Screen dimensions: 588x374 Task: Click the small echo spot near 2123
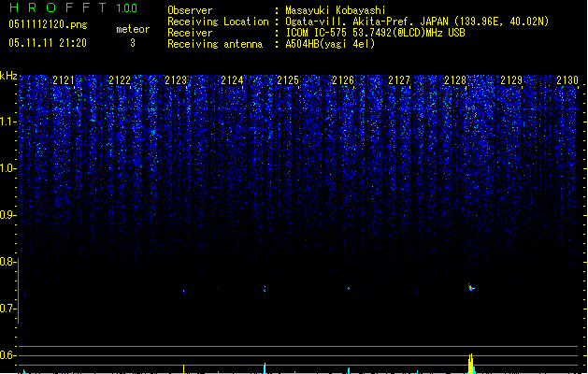point(184,291)
